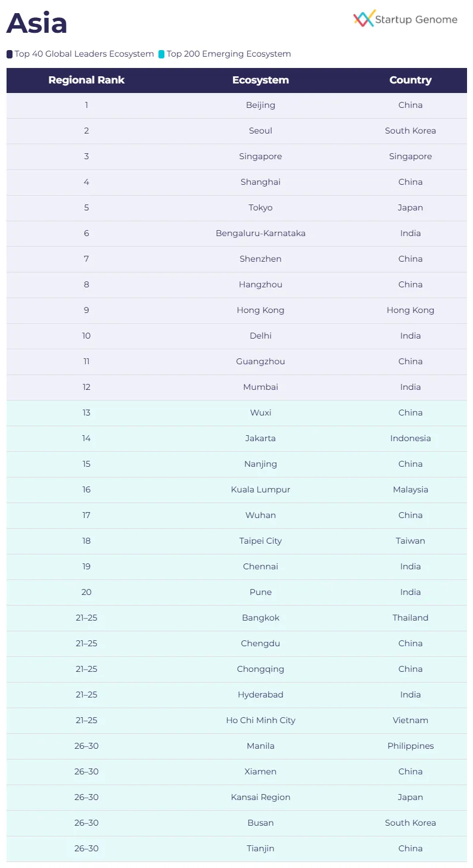Click the Kuala Lumpur ecosystem entry
The image size is (473, 868).
pos(260,490)
